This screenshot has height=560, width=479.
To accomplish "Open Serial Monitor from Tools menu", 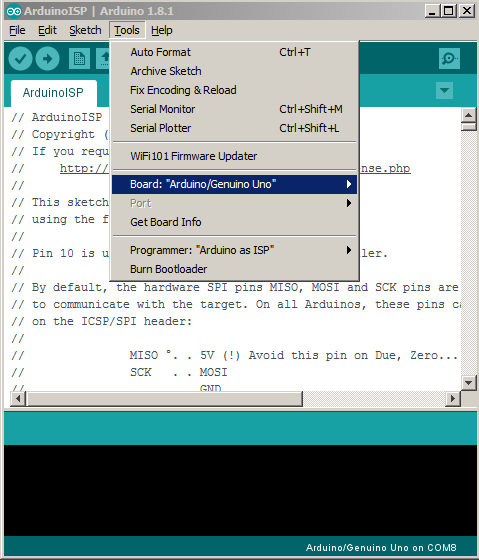I will (234, 109).
